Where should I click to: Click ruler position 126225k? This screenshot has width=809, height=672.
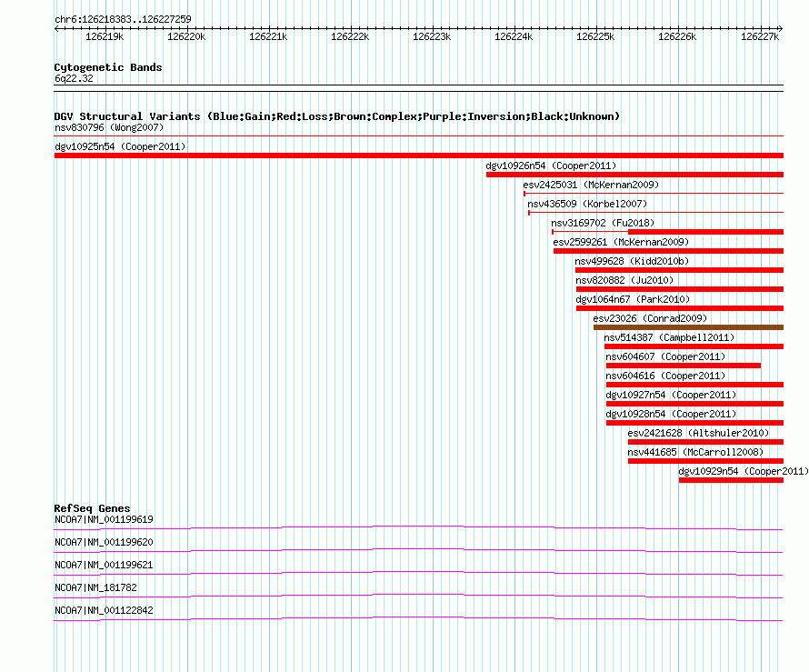point(595,36)
